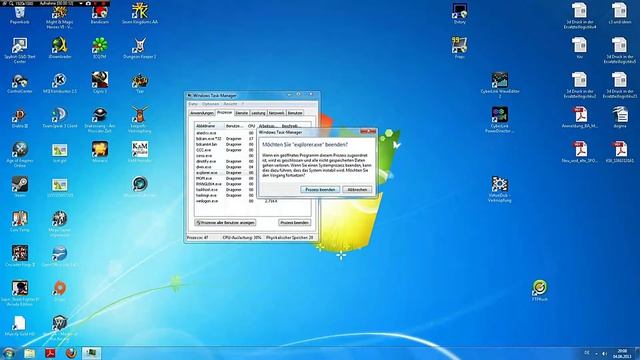This screenshot has width=640, height=360.
Task: Switch to the Netzwerk tab
Action: (x=276, y=113)
